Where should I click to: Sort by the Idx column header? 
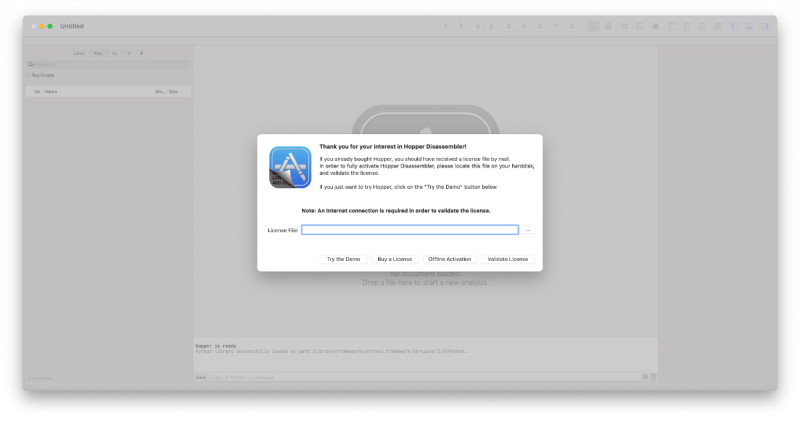click(x=37, y=92)
